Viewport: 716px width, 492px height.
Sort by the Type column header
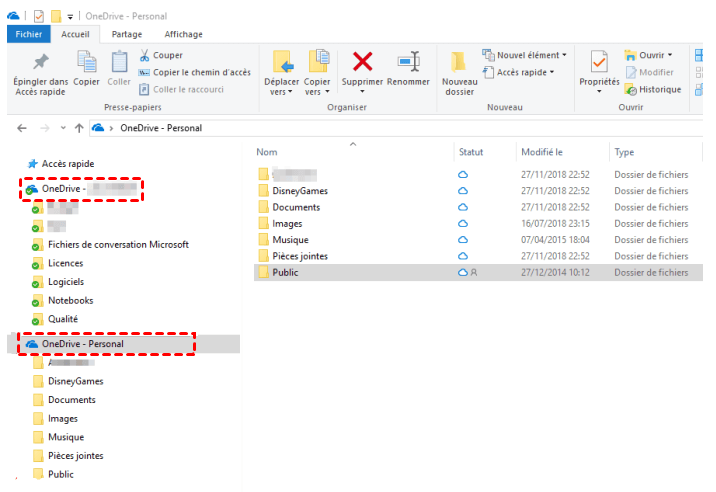tap(624, 152)
